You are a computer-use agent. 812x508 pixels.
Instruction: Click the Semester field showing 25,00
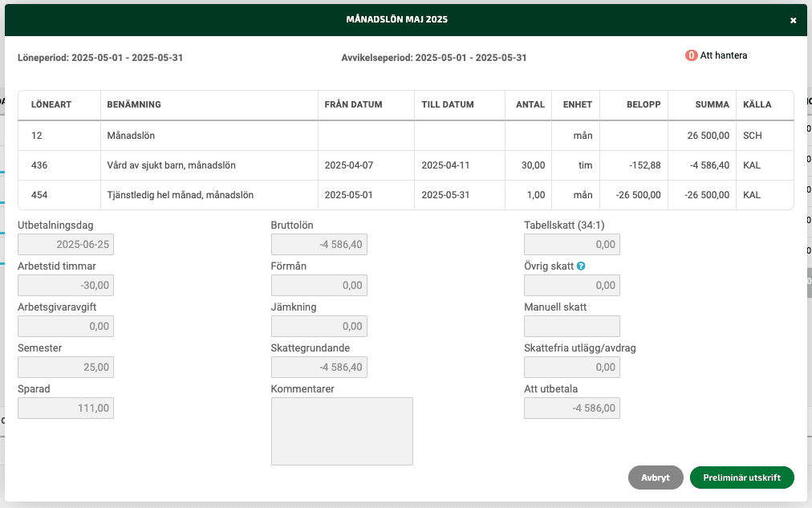click(x=66, y=367)
